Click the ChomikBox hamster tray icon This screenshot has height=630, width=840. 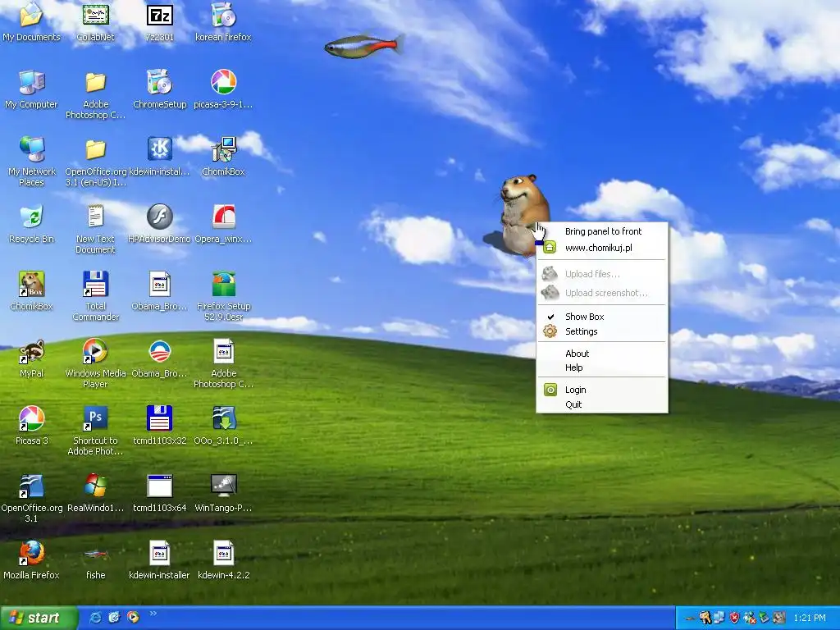[779, 619]
